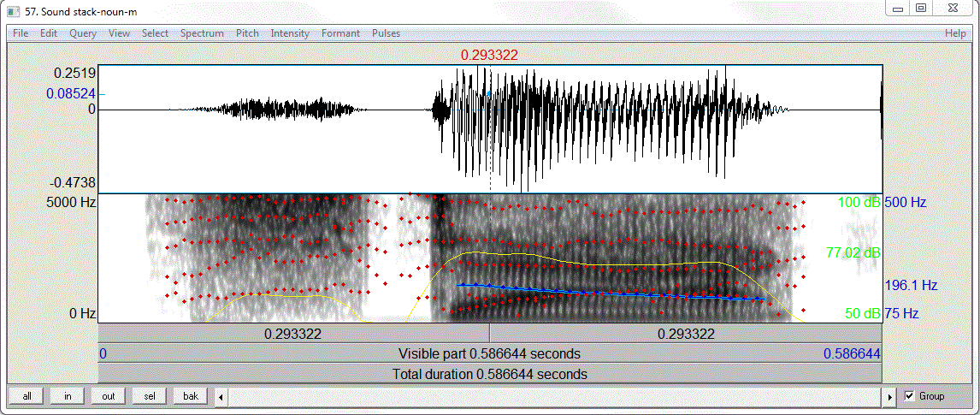Screen dimensions: 980x415
Task: Click the 5000 Hz spectrogram axis label
Action: click(72, 202)
